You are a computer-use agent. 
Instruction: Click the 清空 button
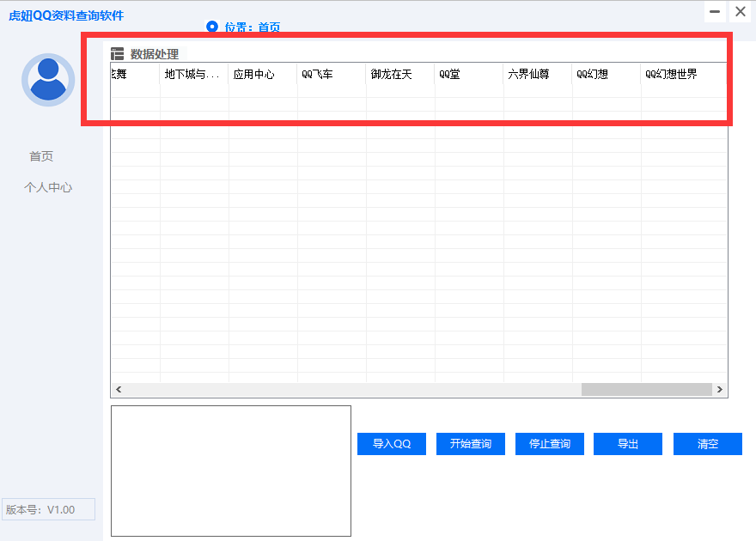708,444
